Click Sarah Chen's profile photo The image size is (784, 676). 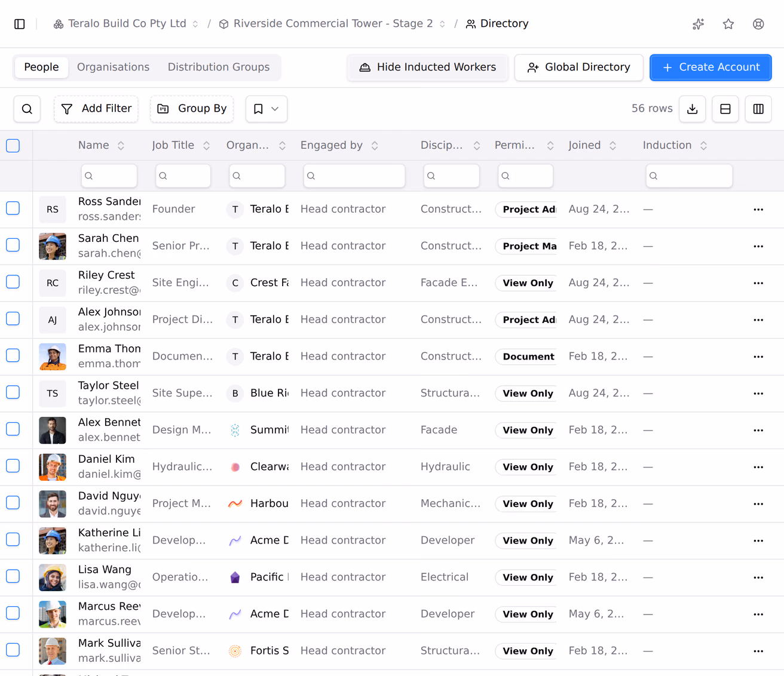coord(53,247)
